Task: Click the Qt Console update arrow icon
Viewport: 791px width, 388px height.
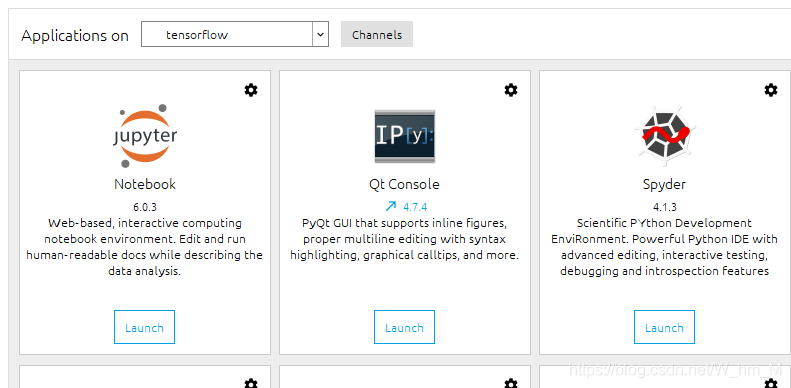Action: 390,206
